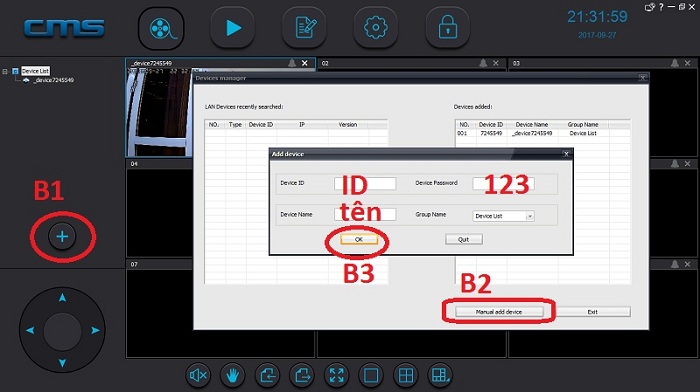Image resolution: width=700 pixels, height=392 pixels.
Task: Pan camera left with PTZ left arrow
Action: tap(30, 330)
